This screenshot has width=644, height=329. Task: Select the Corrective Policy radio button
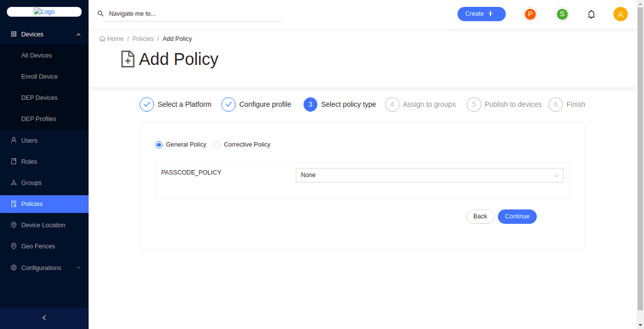[217, 145]
